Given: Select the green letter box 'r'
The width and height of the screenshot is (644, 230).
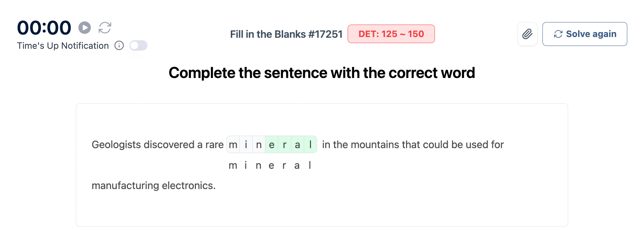Looking at the screenshot, I should [x=285, y=145].
